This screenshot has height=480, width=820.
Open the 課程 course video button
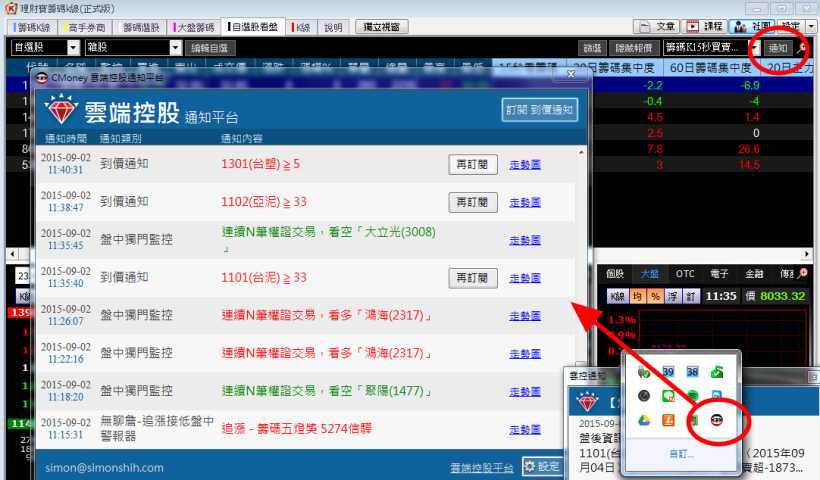click(704, 27)
